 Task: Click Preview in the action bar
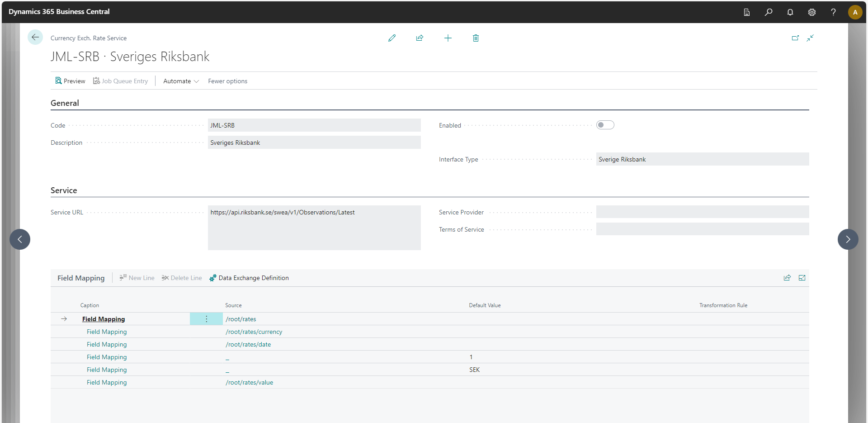pos(70,81)
